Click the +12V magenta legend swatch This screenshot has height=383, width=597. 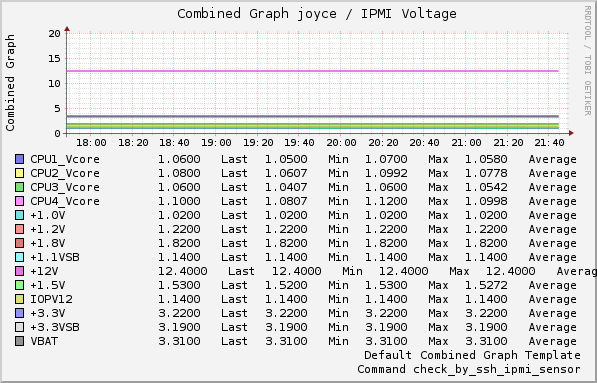pyautogui.click(x=19, y=271)
